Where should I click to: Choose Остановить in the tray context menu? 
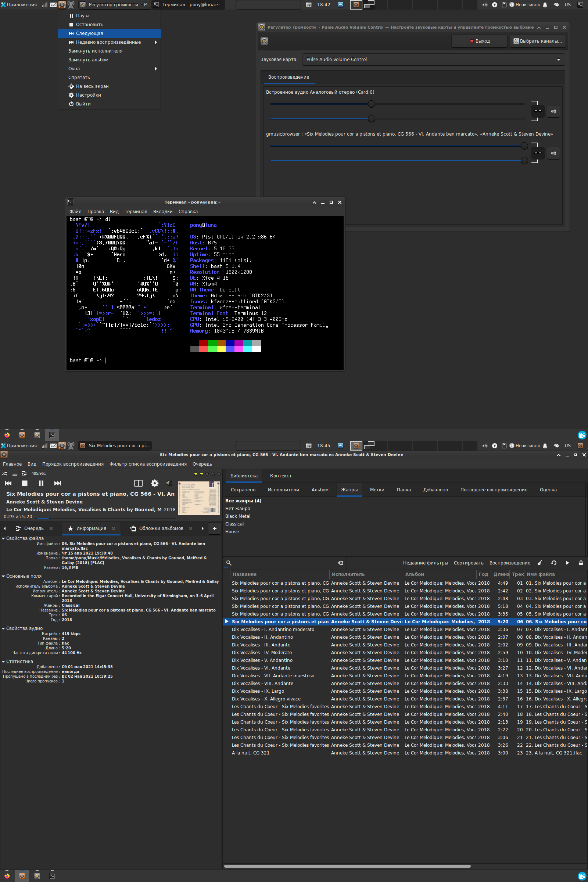coord(109,25)
